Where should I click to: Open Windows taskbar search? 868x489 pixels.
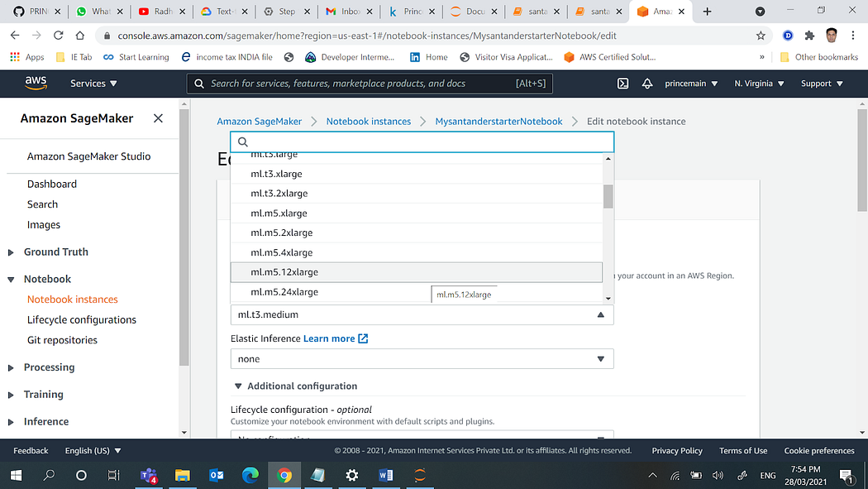(x=49, y=475)
